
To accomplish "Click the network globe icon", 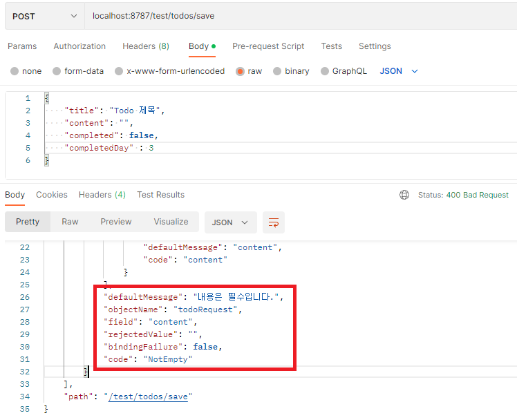I will click(404, 195).
